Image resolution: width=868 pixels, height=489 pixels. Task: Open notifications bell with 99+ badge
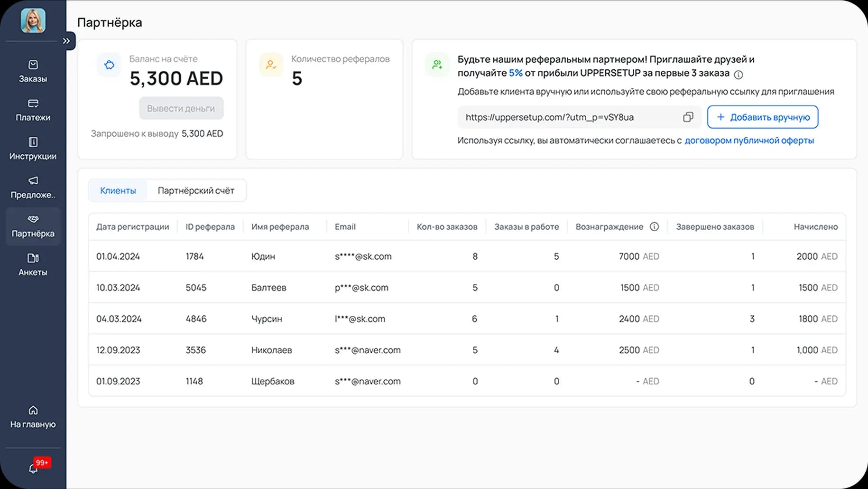(x=33, y=469)
